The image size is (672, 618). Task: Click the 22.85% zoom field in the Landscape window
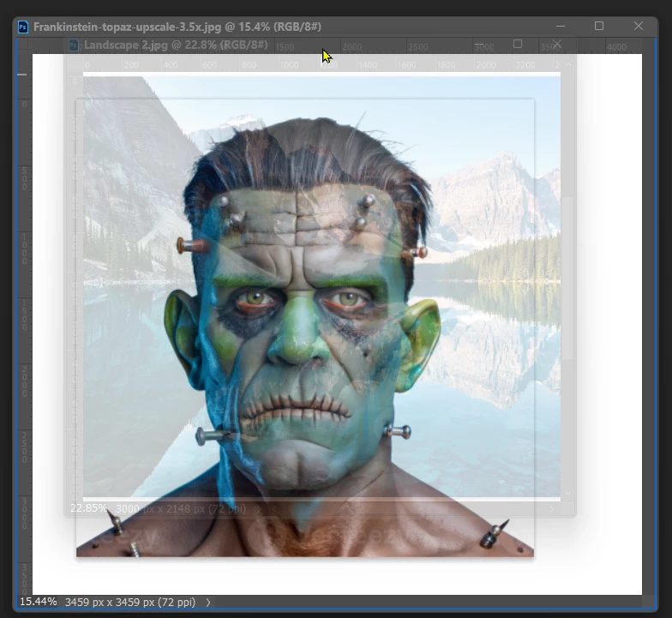tap(88, 508)
